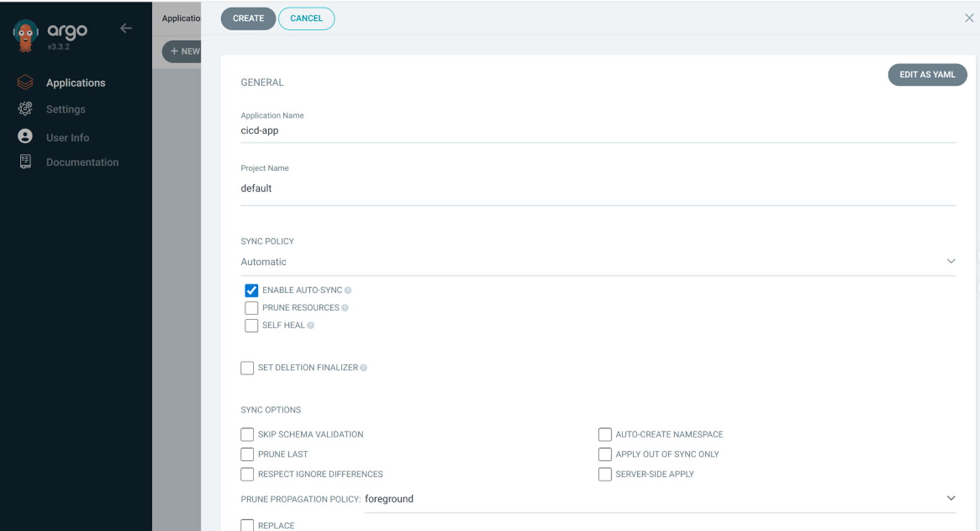Tick the Server-Side Apply checkbox
980x531 pixels.
click(x=605, y=474)
